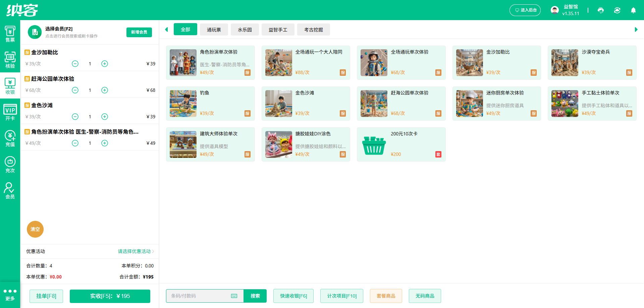Show next categories with right arrow
Screen dimensions: 644x308
(636, 29)
